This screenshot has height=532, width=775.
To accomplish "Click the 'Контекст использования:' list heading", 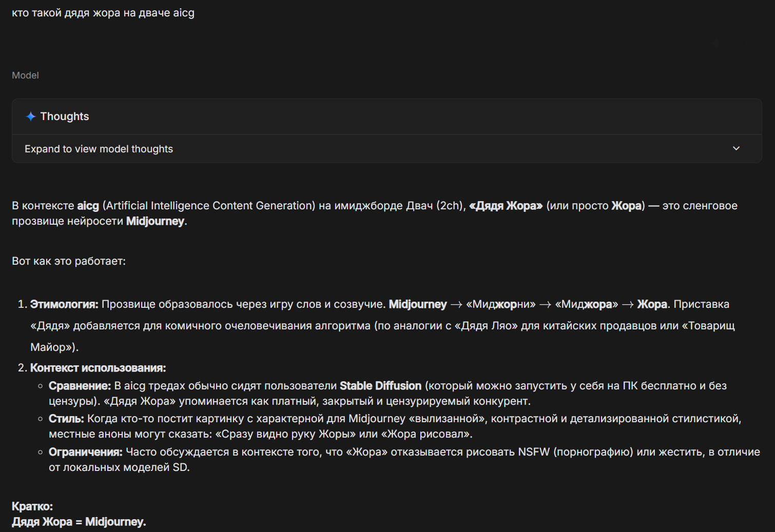I will pyautogui.click(x=98, y=368).
